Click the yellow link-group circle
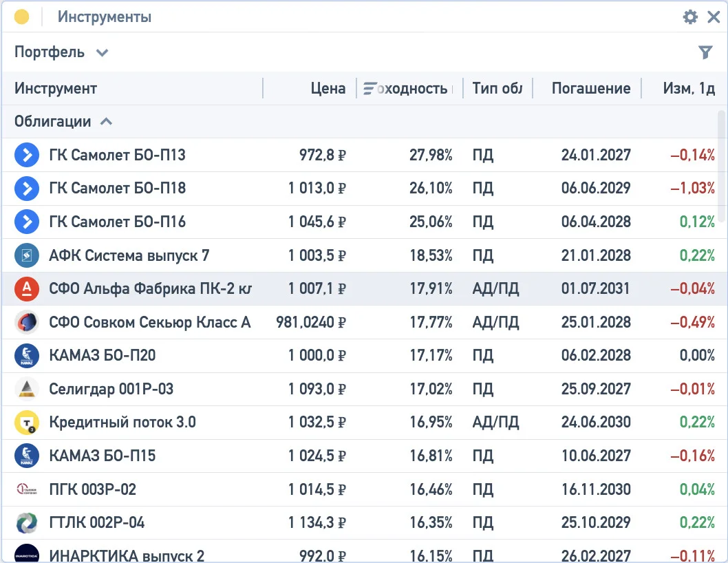728x563 pixels. tap(21, 17)
